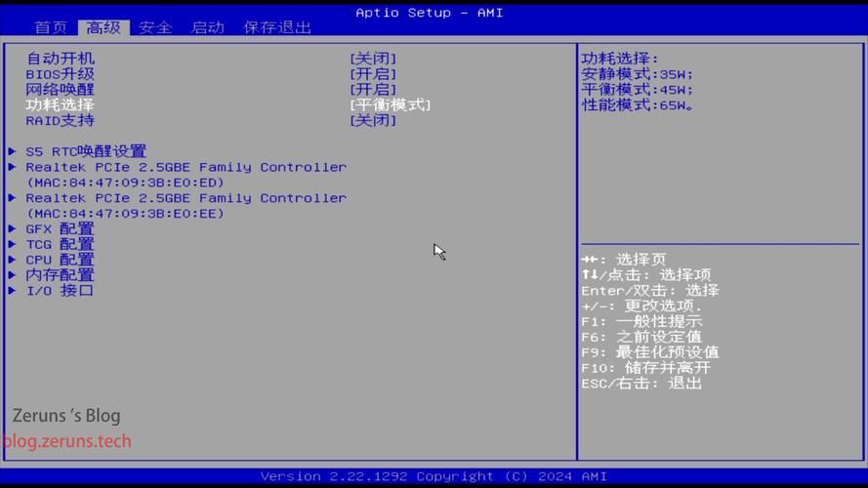This screenshot has width=868, height=488.
Task: Open the CPU 配置 submenu
Action: pyautogui.click(x=60, y=260)
